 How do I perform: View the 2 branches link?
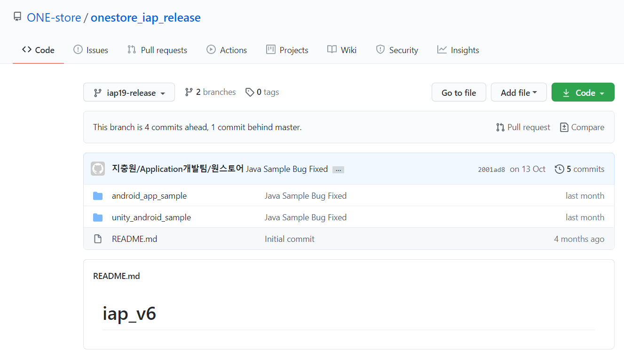[x=210, y=92]
